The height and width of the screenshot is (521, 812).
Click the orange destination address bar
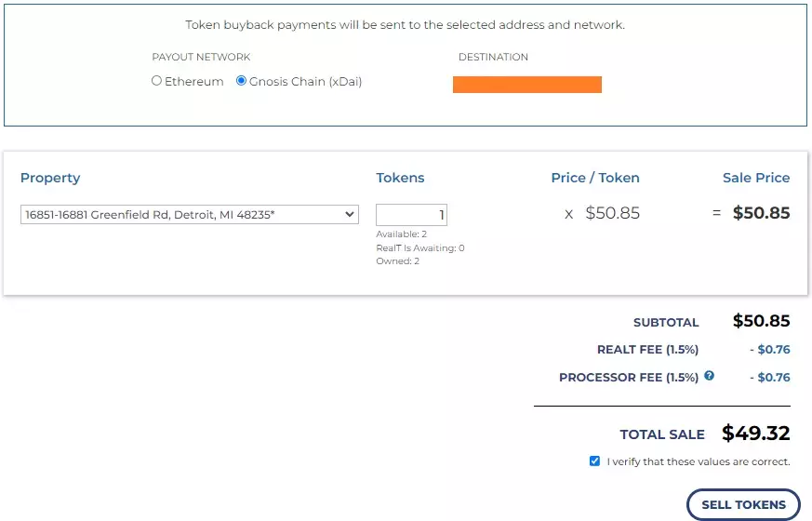526,85
